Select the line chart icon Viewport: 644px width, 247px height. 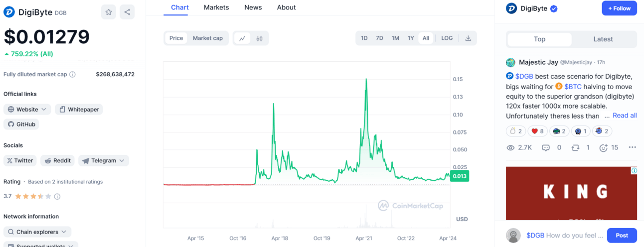point(242,38)
